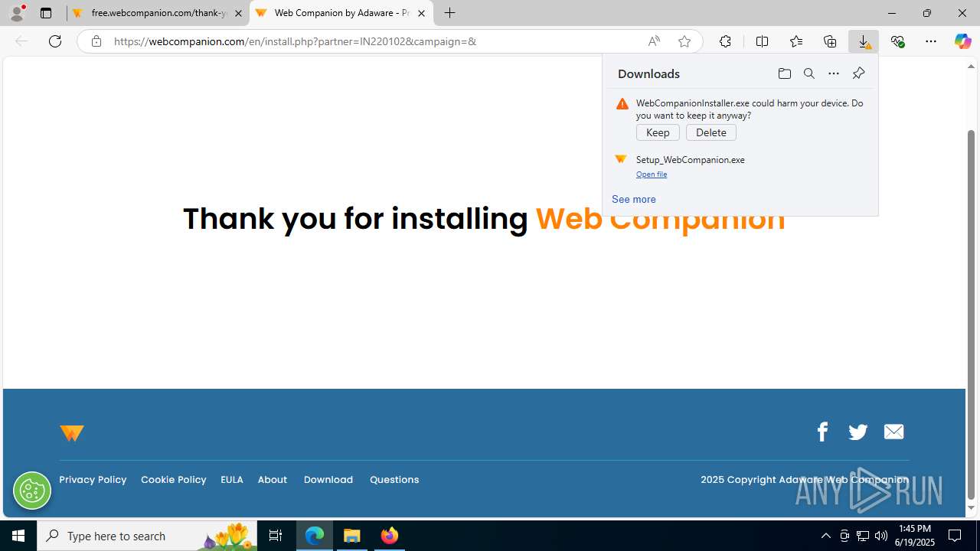Open a new browser tab

tap(450, 13)
